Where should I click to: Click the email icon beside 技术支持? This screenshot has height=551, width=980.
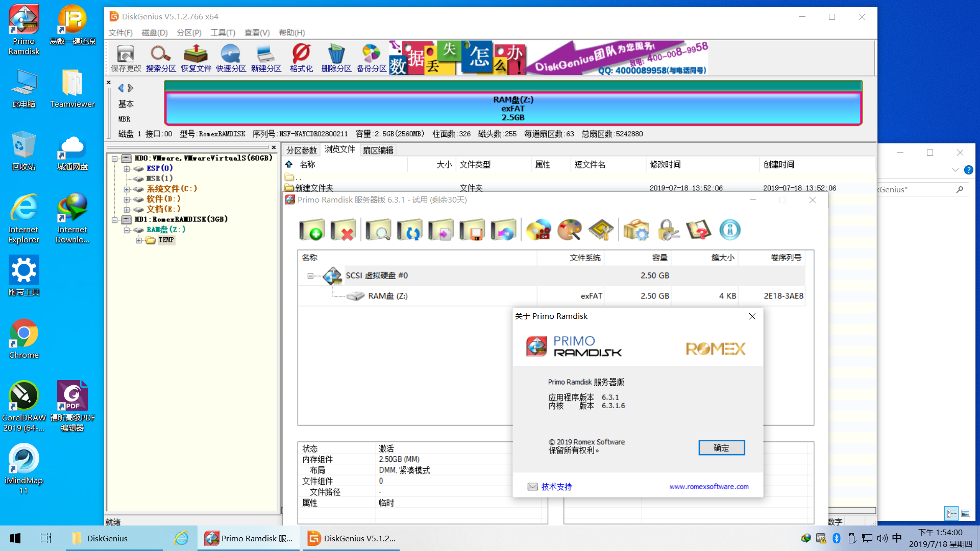pyautogui.click(x=532, y=487)
